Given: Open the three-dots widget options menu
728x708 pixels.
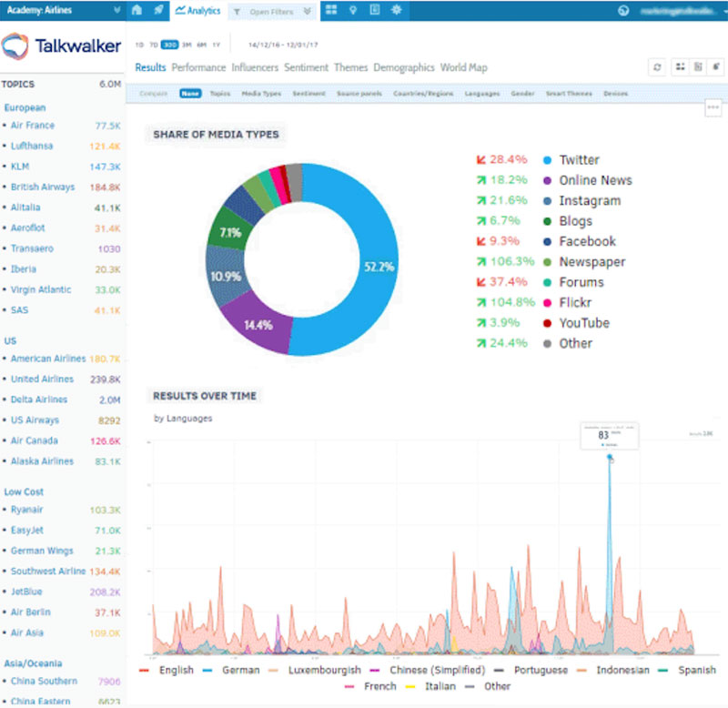Looking at the screenshot, I should 713,107.
